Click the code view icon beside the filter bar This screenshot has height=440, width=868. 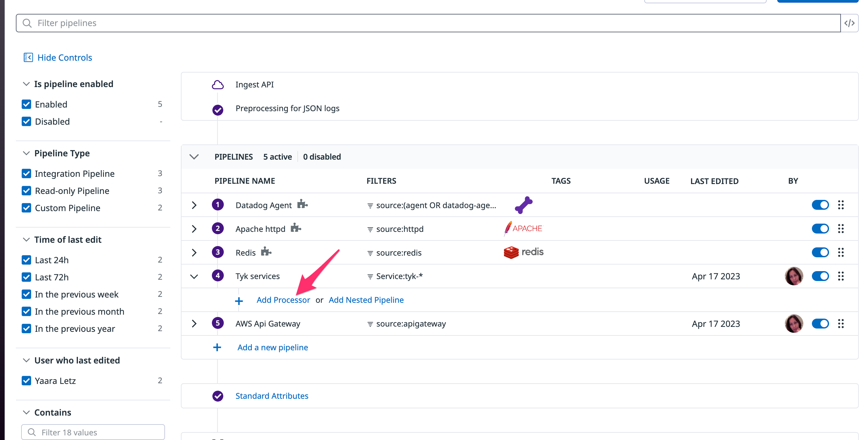(x=850, y=22)
